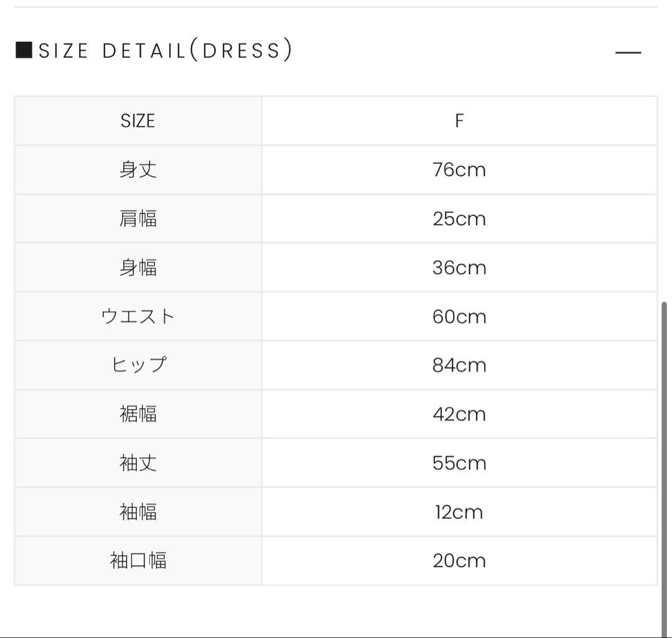Click the 76cm measurement value
The width and height of the screenshot is (672, 638).
[x=460, y=169]
